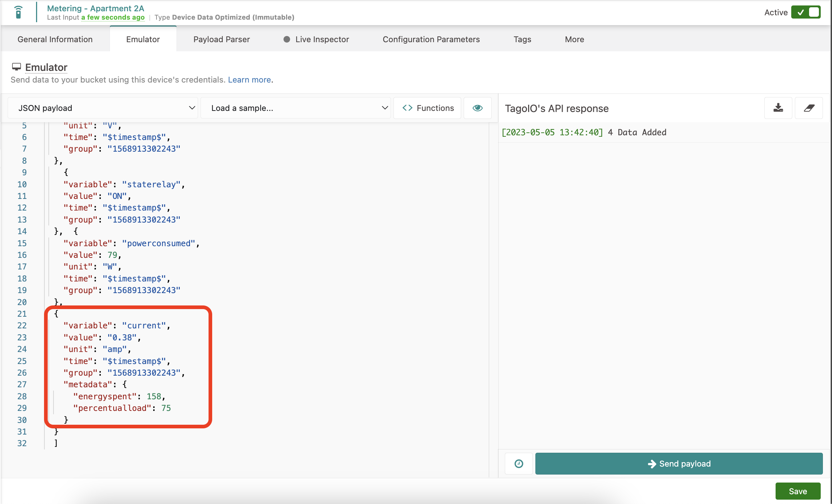The width and height of the screenshot is (832, 504).
Task: Go to the General Information tab
Action: coord(55,39)
